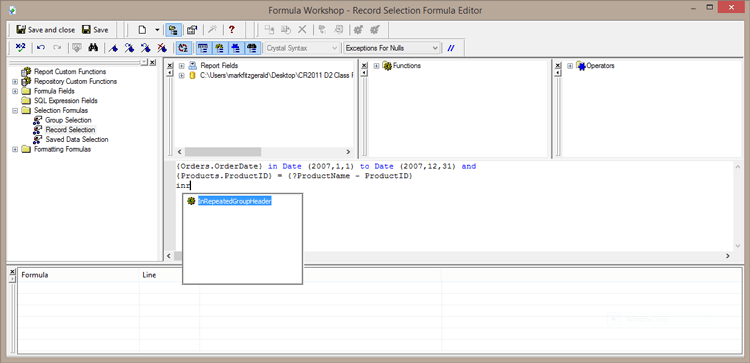750x363 pixels.
Task: Expand the Functions tree node
Action: point(376,66)
